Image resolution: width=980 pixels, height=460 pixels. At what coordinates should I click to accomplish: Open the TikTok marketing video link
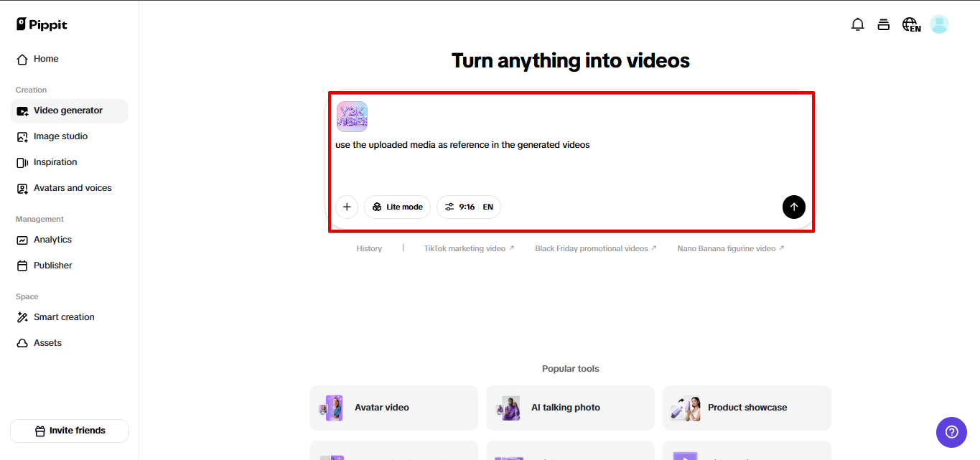470,248
